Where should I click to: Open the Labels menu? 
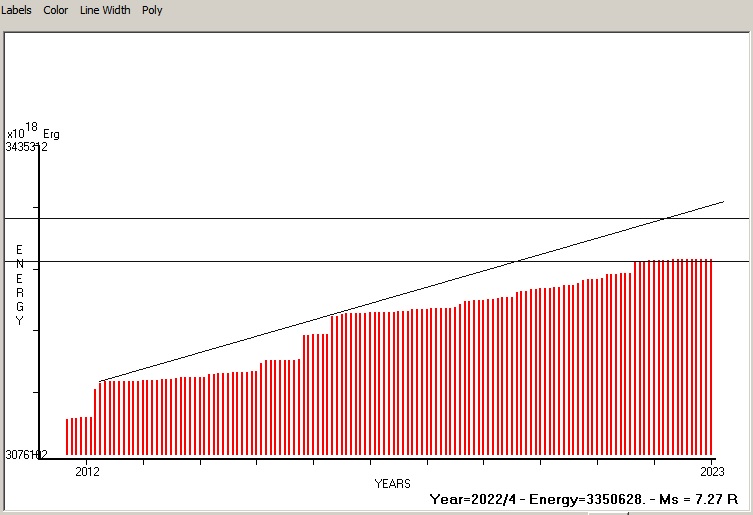coord(16,10)
